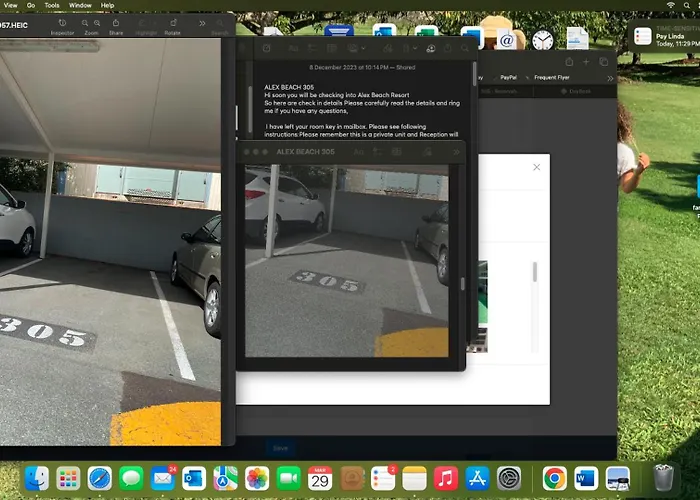The height and width of the screenshot is (500, 700).
Task: Open the Tools menu
Action: pos(51,5)
